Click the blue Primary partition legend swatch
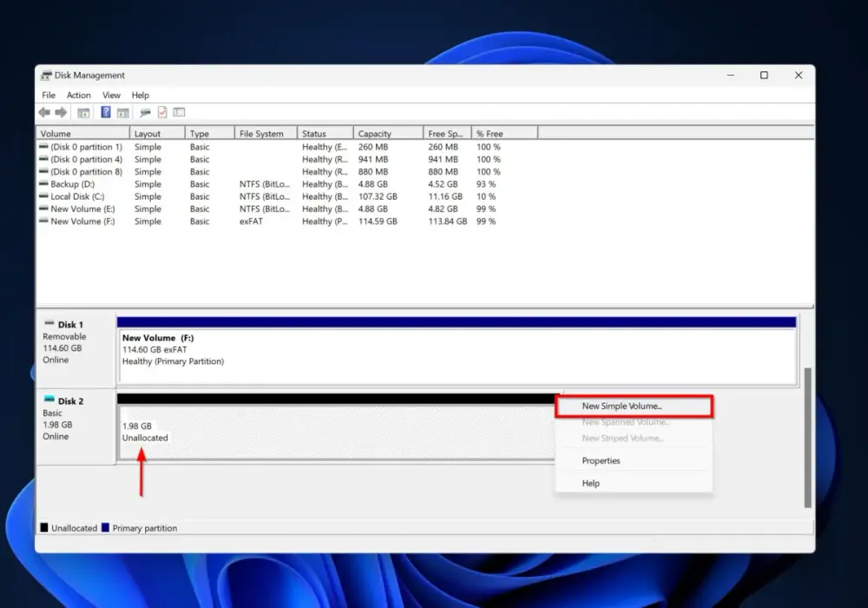The height and width of the screenshot is (608, 868). pos(105,528)
